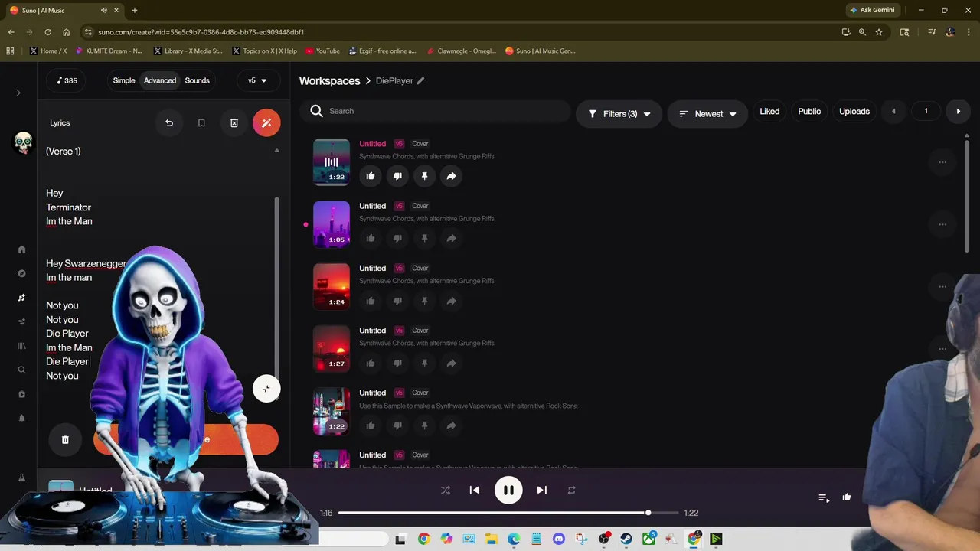Image resolution: width=980 pixels, height=551 pixels.
Task: Open the sidebar Search magnifier icon
Action: [21, 370]
